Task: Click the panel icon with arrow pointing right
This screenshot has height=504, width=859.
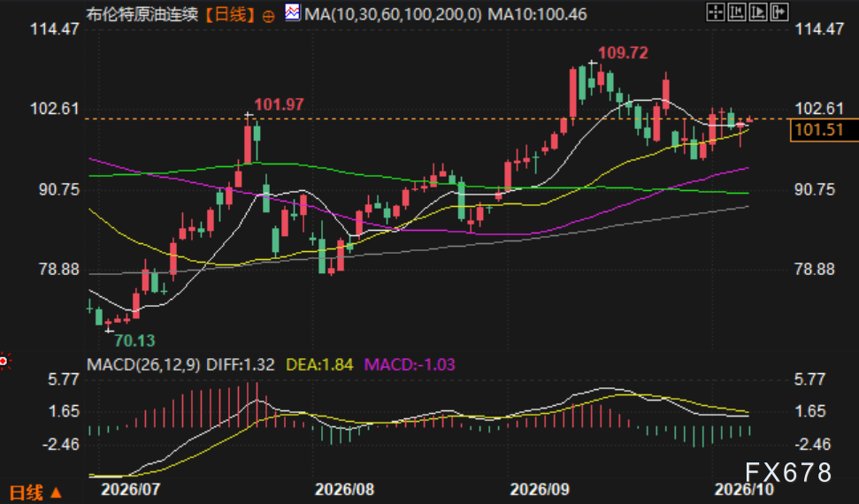Action: [779, 11]
